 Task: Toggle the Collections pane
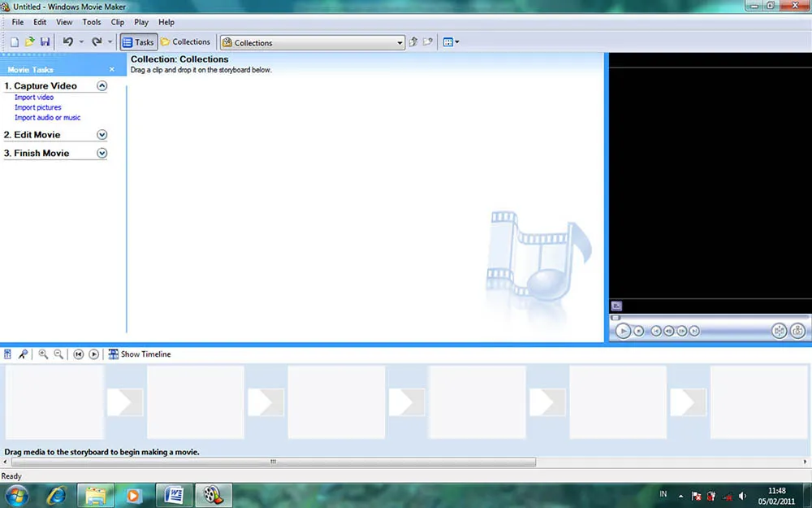(185, 41)
